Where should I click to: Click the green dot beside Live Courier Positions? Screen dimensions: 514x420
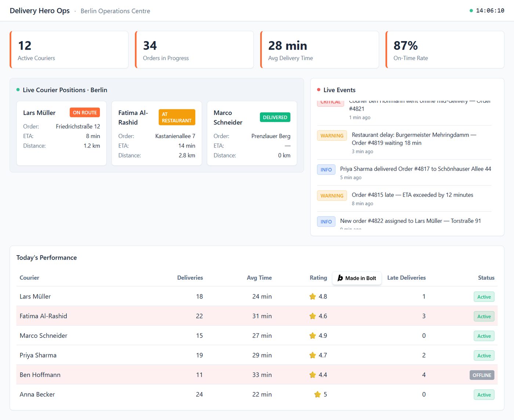pos(18,90)
